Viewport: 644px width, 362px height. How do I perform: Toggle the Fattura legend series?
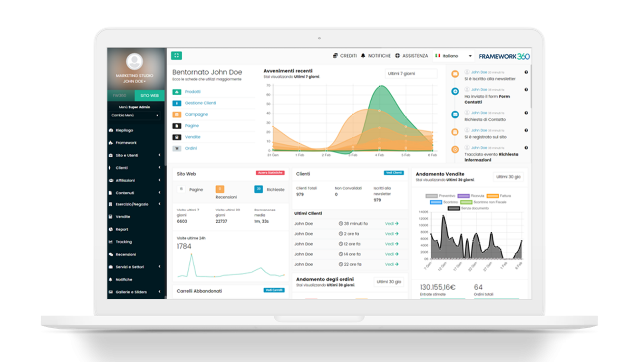point(492,196)
